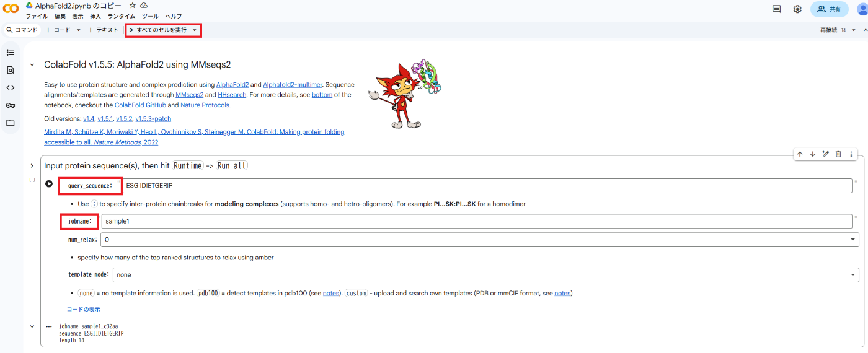Click the cell edit pencil icon
This screenshot has width=868, height=353.
pyautogui.click(x=825, y=154)
